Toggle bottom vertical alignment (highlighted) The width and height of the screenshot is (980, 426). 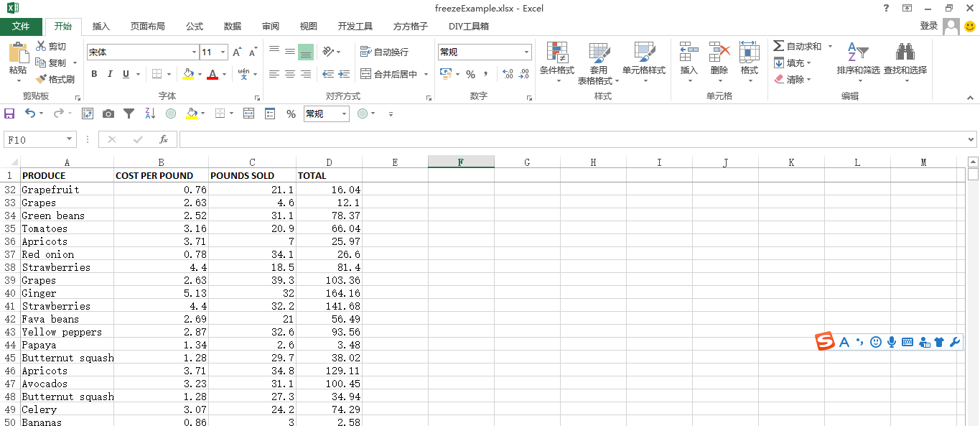pos(306,52)
